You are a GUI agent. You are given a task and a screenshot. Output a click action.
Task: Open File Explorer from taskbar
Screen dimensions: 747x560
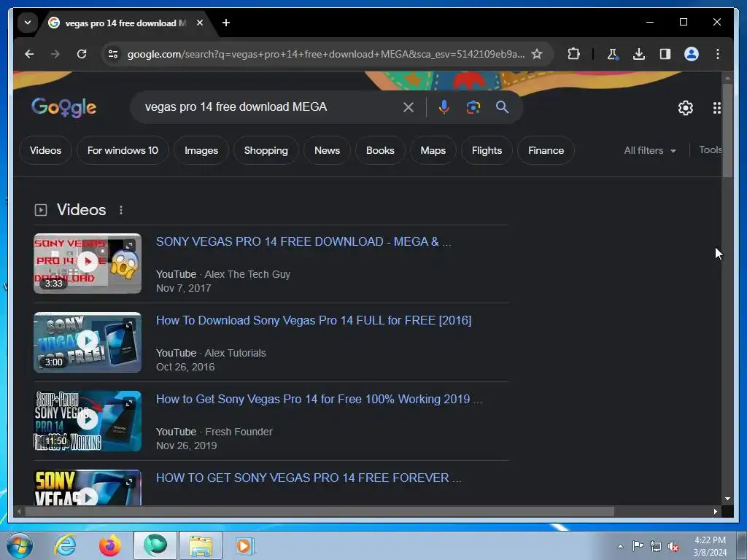click(x=201, y=545)
